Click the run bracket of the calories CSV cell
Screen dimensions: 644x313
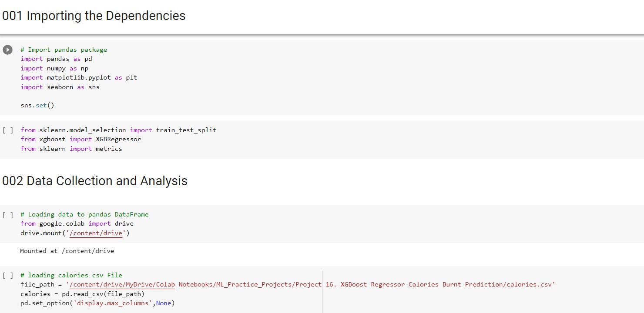click(8, 275)
